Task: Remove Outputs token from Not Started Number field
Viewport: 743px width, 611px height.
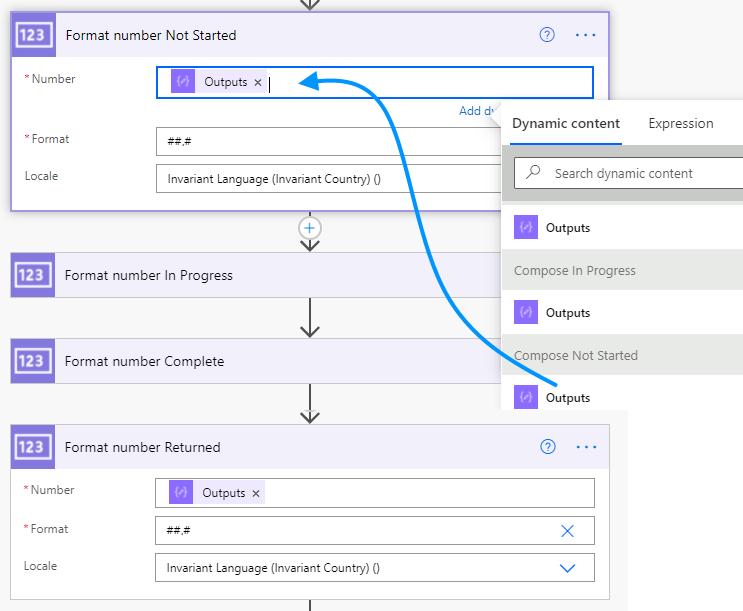Action: click(x=258, y=82)
